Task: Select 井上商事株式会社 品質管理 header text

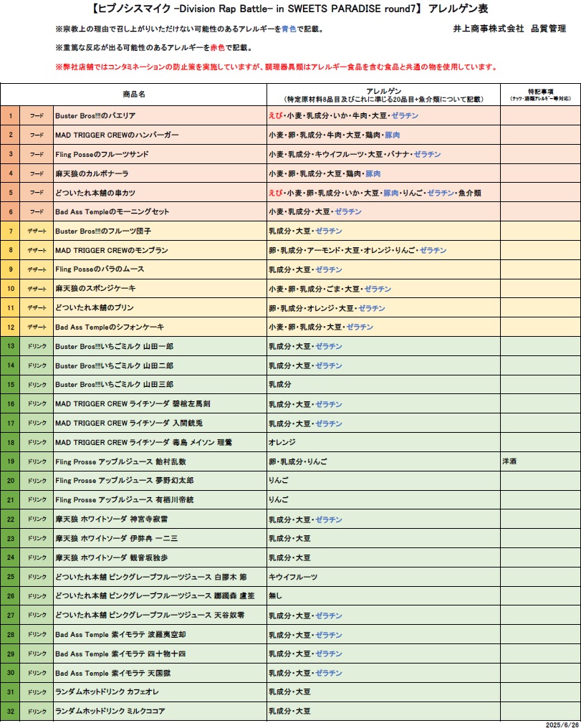Action: pyautogui.click(x=509, y=29)
